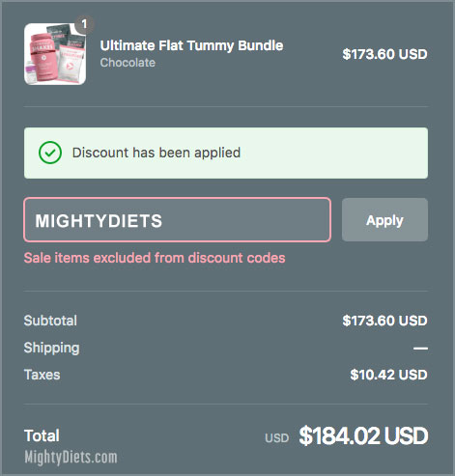Click the Discount has been applied banner

pos(226,153)
